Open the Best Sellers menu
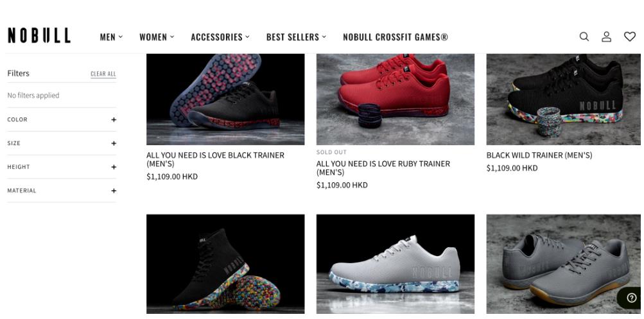This screenshot has width=644, height=319. coord(296,37)
